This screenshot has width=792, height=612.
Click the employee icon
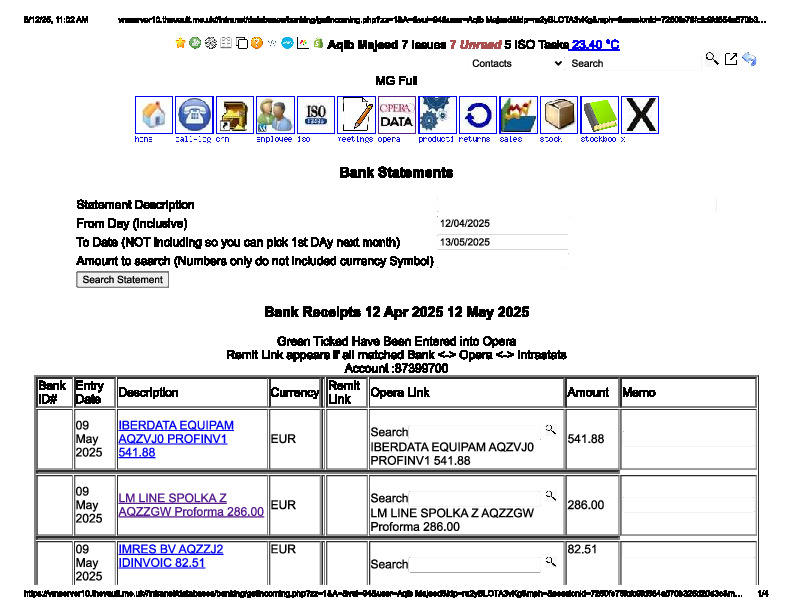(275, 115)
